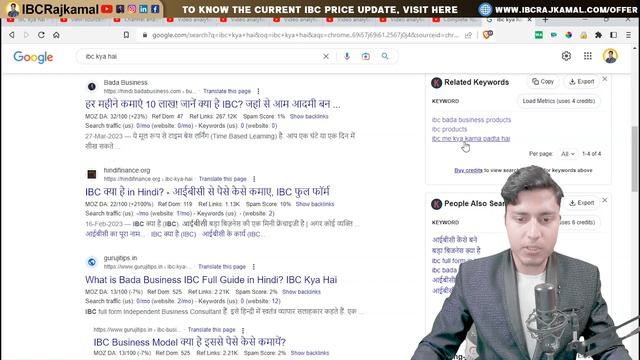Load Metrics for related keywords

point(559,101)
